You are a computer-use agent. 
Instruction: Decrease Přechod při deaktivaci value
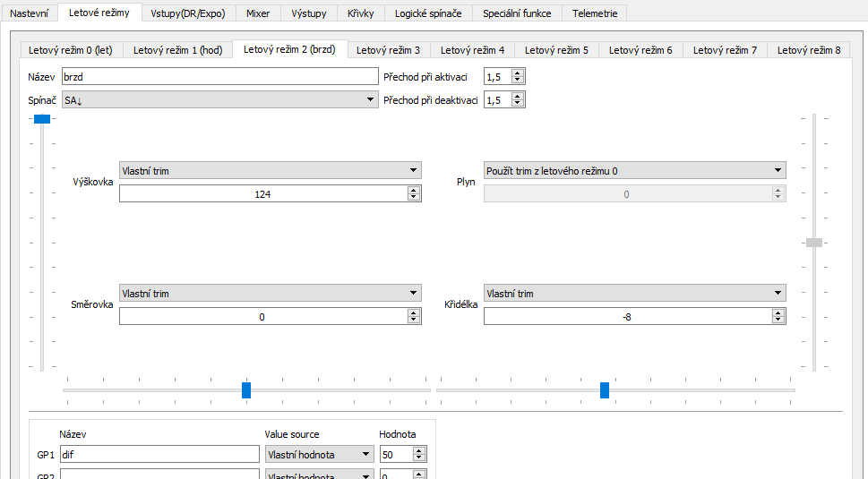(x=518, y=103)
